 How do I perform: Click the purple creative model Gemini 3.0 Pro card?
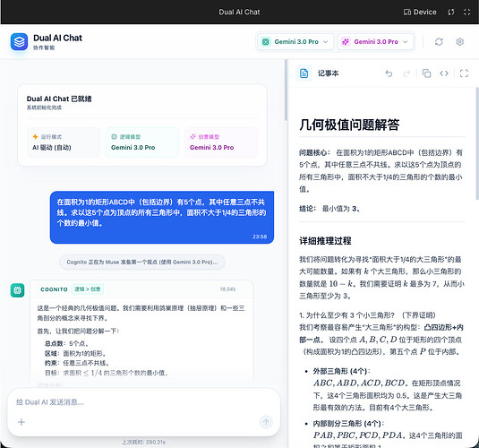(221, 142)
